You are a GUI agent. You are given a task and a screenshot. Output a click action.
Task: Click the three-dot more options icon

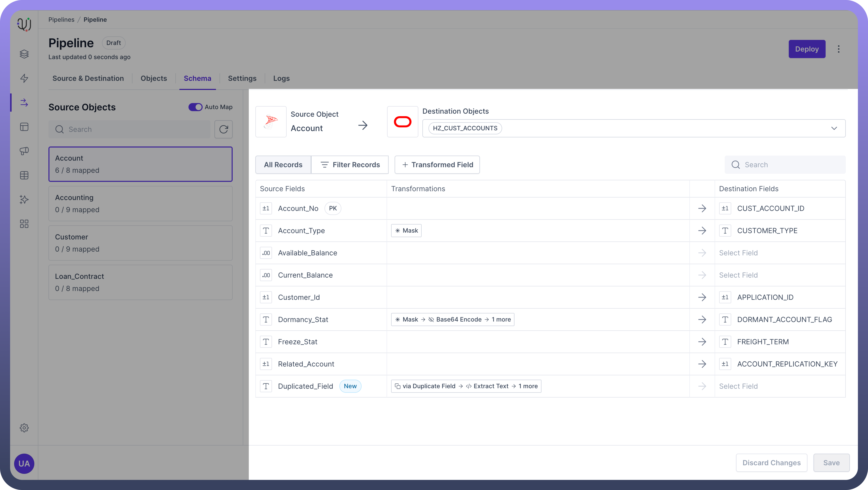tap(838, 49)
